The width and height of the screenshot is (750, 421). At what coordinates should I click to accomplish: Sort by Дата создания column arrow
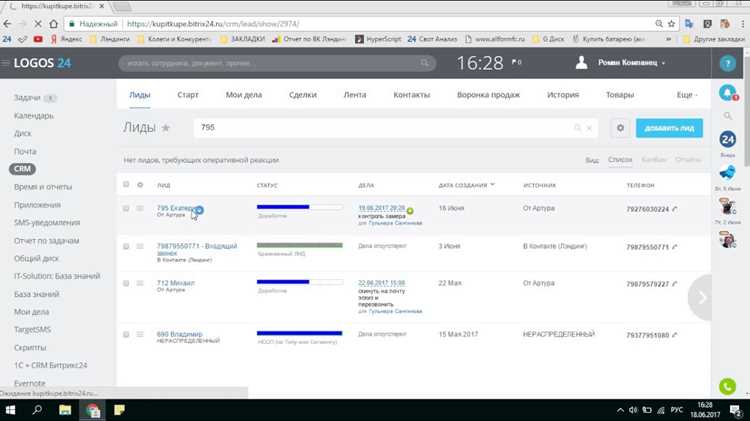point(493,185)
